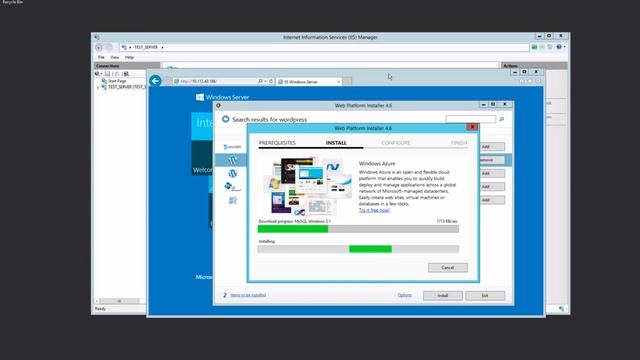
Task: Select the fourth product icon in results list
Action: tap(232, 187)
